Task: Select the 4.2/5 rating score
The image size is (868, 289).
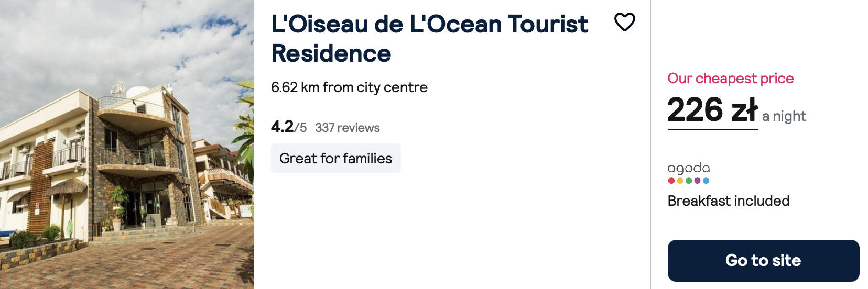Action: point(288,127)
